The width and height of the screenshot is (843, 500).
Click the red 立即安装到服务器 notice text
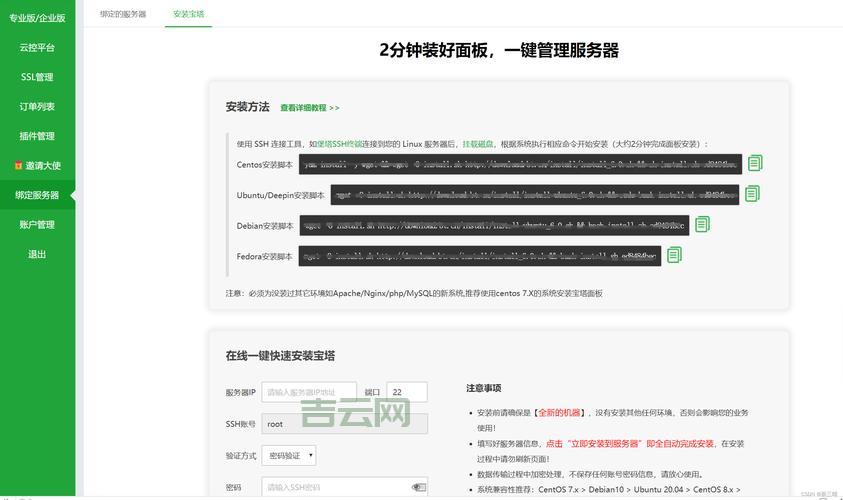coord(630,444)
